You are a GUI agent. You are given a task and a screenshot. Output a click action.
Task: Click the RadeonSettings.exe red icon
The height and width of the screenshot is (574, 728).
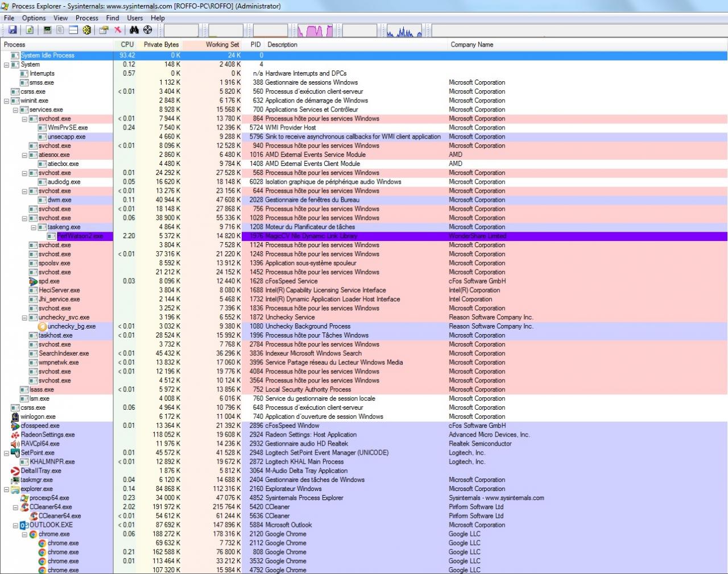coord(15,435)
